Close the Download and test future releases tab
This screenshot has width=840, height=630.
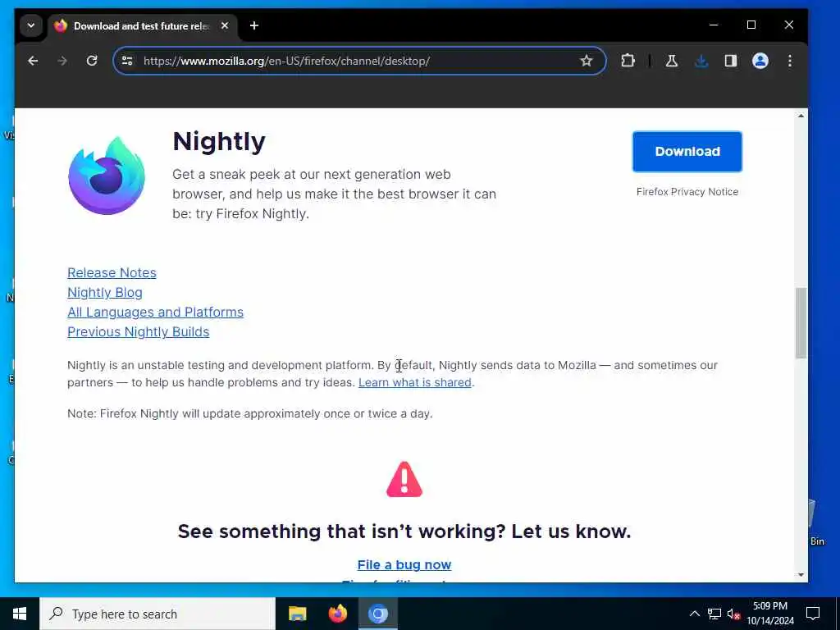[225, 25]
